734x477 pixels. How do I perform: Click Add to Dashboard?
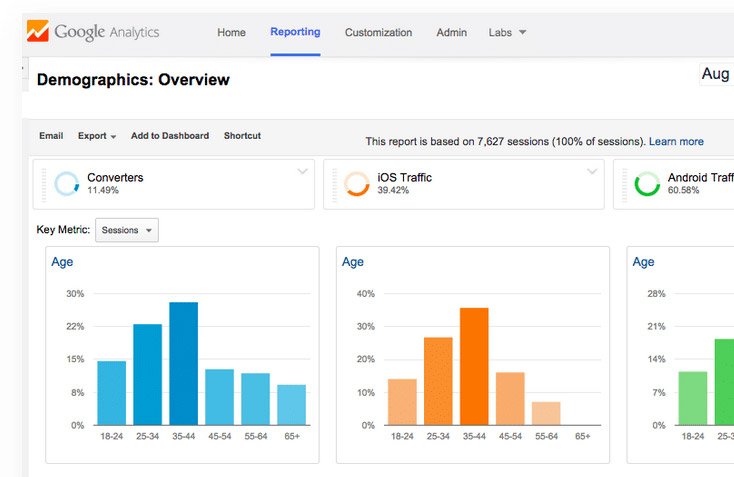pyautogui.click(x=170, y=136)
